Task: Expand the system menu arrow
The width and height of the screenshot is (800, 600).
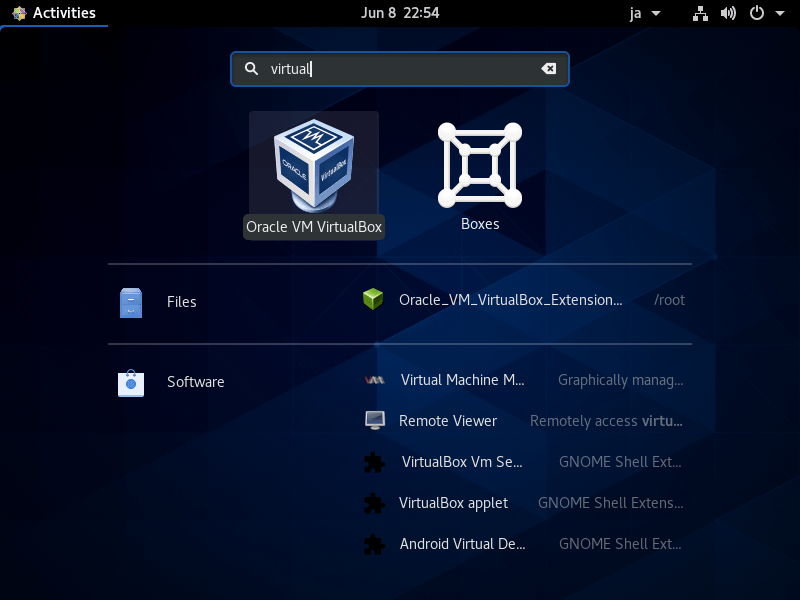Action: (780, 13)
